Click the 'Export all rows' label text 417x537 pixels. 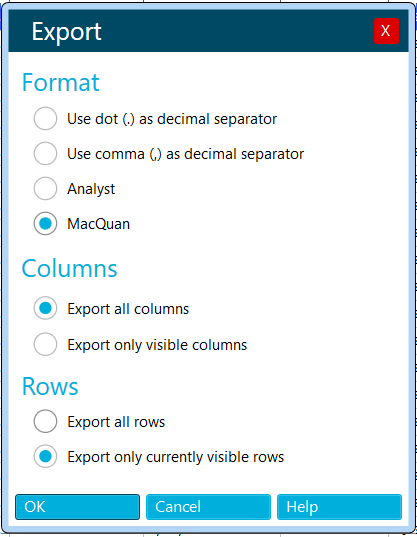(116, 422)
